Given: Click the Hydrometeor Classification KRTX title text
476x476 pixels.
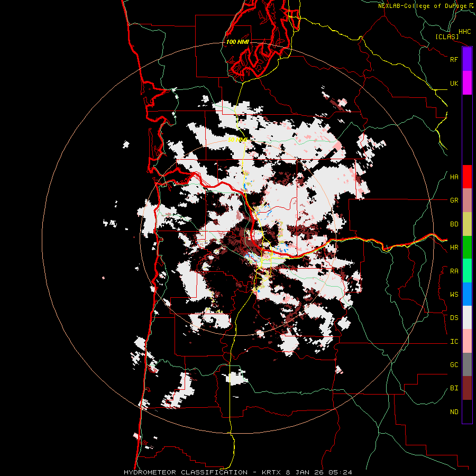Looking at the screenshot, I should [x=238, y=472].
